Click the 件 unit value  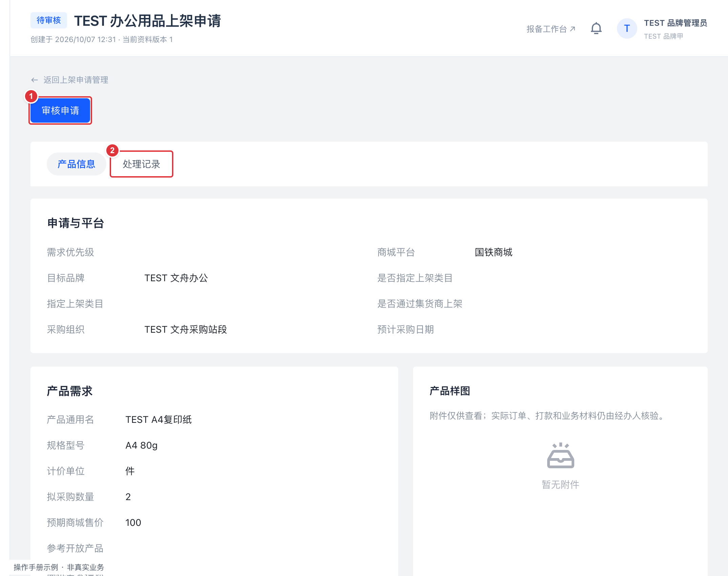point(130,471)
